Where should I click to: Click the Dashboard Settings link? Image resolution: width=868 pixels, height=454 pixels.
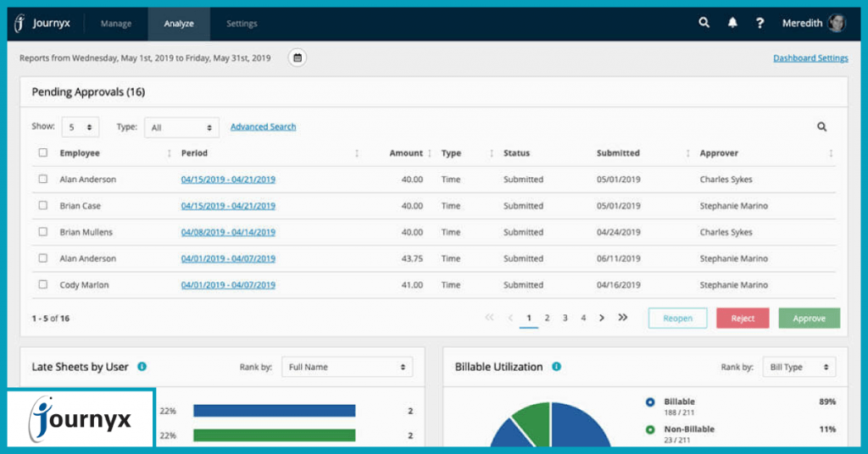[x=810, y=58]
